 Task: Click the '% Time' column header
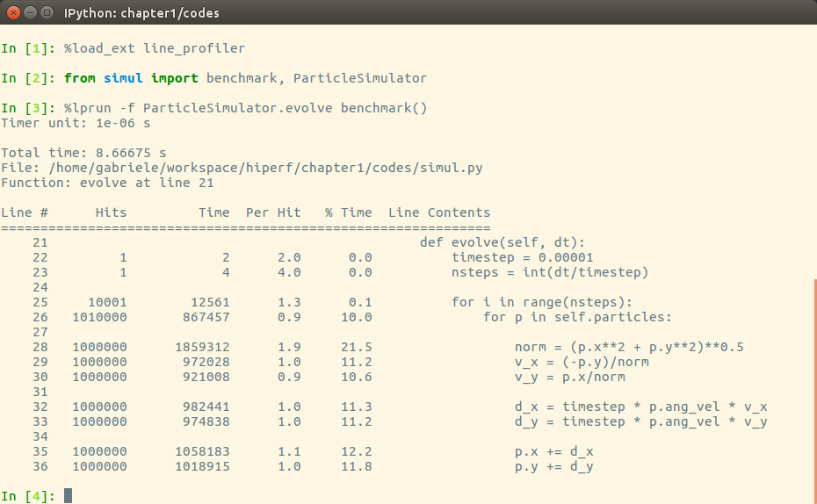coord(348,212)
